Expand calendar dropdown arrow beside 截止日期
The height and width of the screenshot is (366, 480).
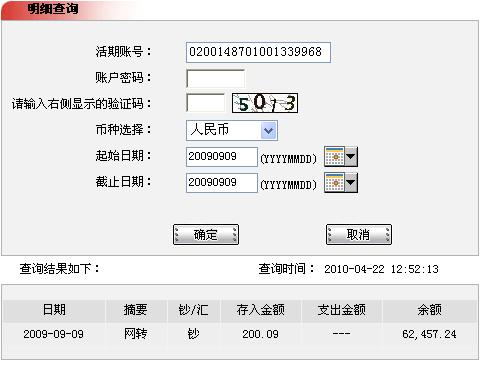tap(351, 182)
